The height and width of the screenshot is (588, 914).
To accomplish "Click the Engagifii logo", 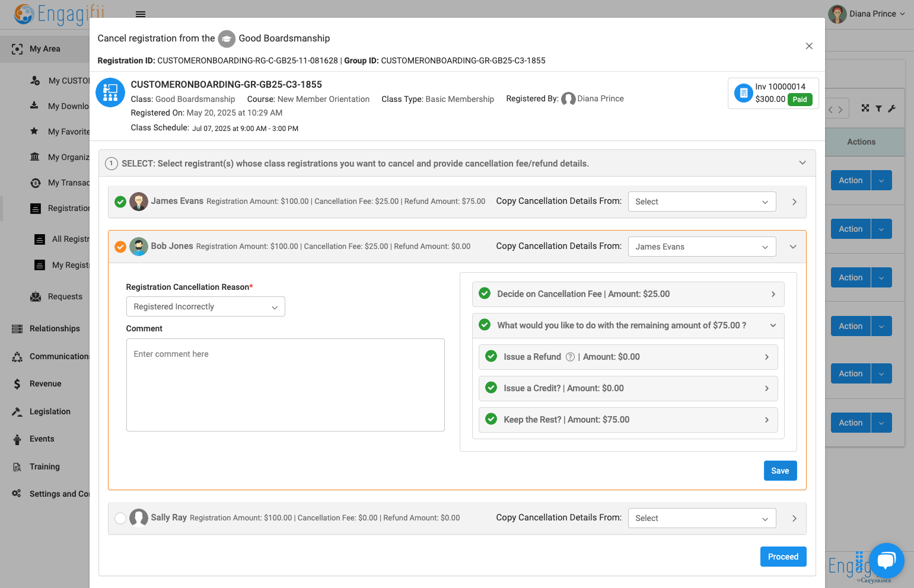I will click(59, 14).
